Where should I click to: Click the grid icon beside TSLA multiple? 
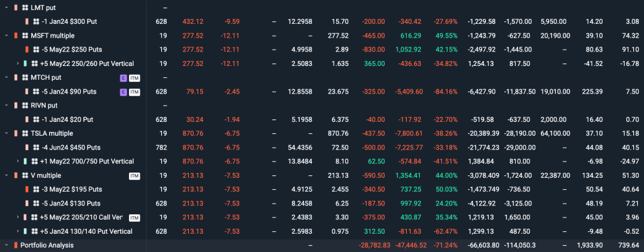click(x=25, y=133)
